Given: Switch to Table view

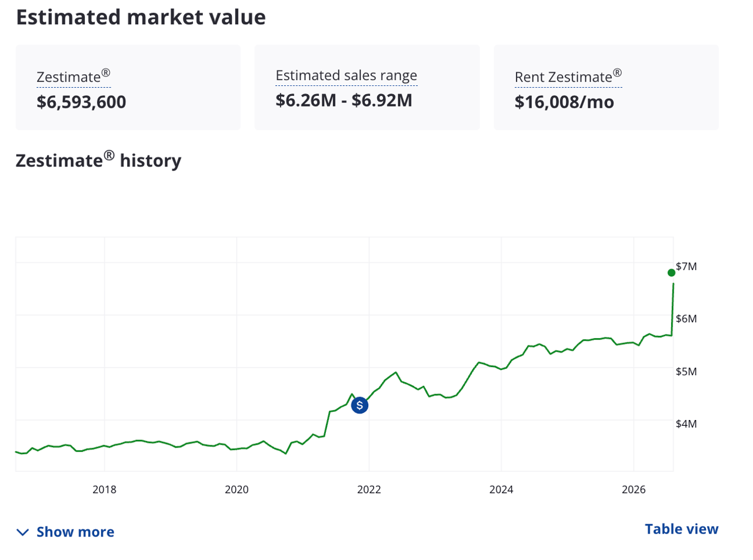Looking at the screenshot, I should (x=681, y=529).
